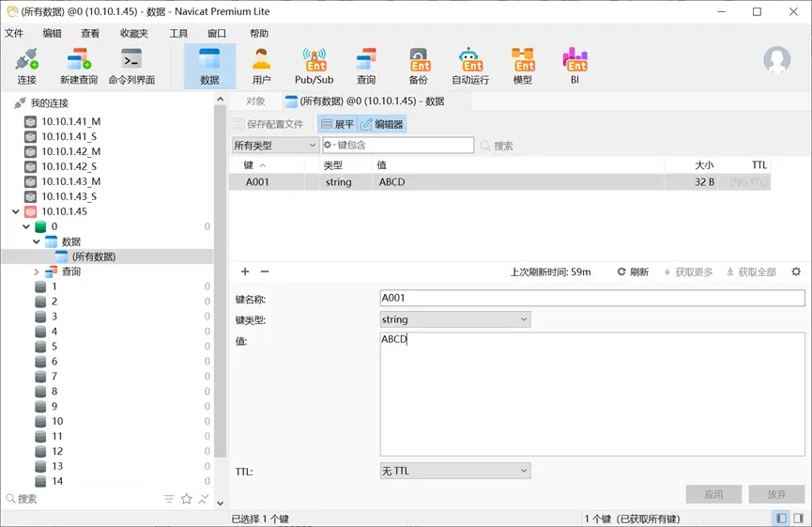Click the sidebar filter lines icon
This screenshot has width=812, height=527.
tap(169, 499)
